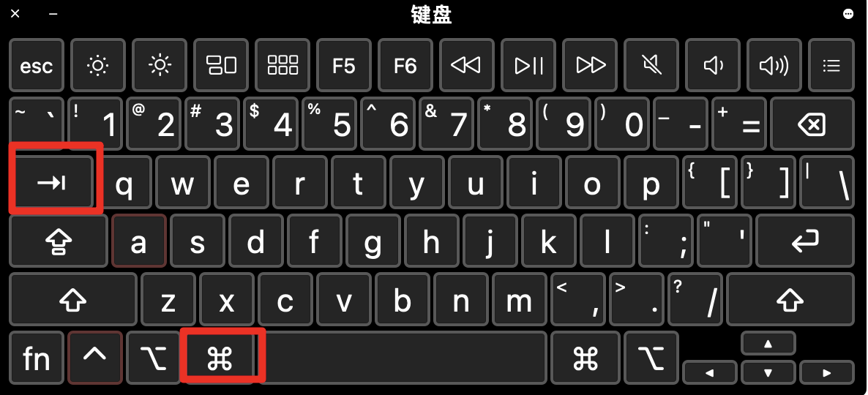The width and height of the screenshot is (868, 395).
Task: Click the fn key
Action: pyautogui.click(x=37, y=358)
